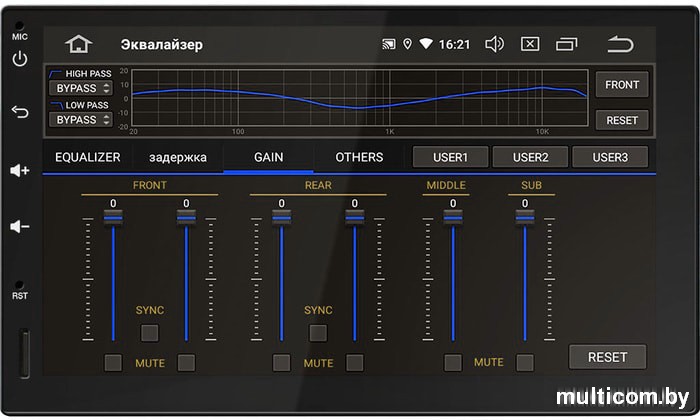Image resolution: width=700 pixels, height=420 pixels.
Task: Tap the Wi-Fi signal icon
Action: 426,44
